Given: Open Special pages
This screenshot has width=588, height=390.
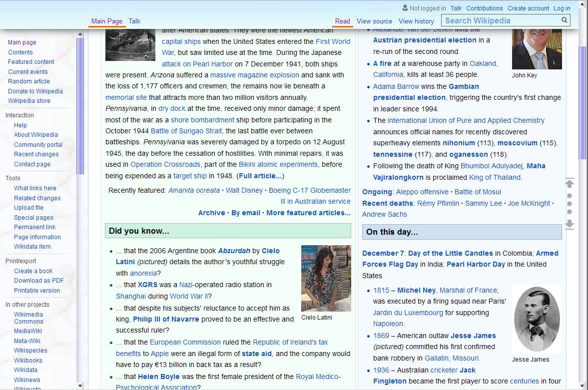Looking at the screenshot, I should pos(33,218).
